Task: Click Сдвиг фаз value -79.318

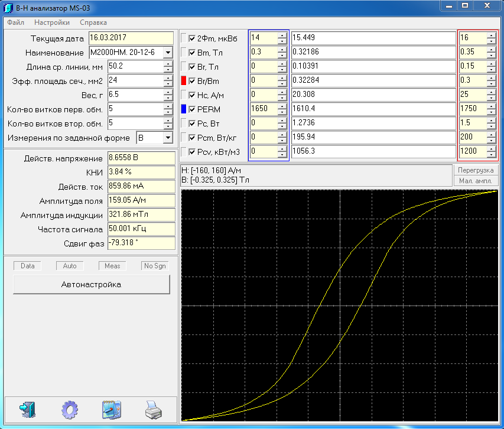Action: [141, 243]
